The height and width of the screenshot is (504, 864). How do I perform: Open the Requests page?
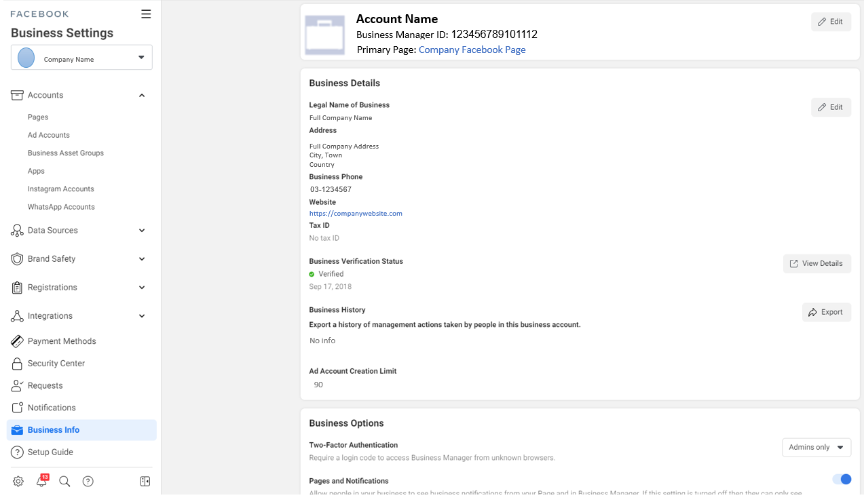click(45, 386)
